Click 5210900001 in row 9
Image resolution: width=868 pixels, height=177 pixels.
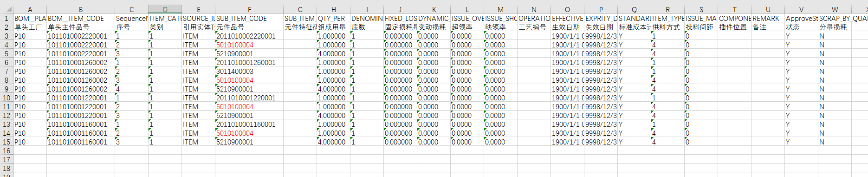pos(249,89)
